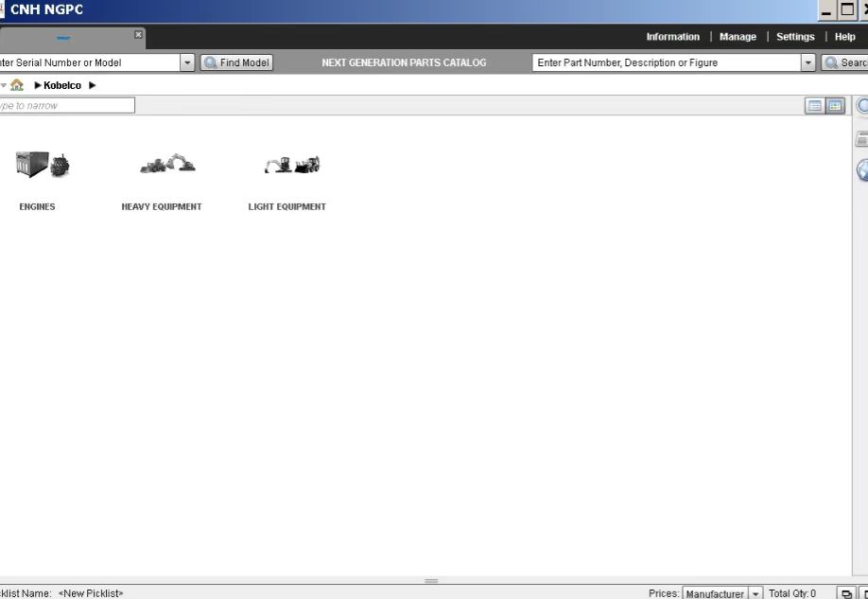Open the ENGINES category thumbnail
This screenshot has width=868, height=599.
[x=43, y=165]
